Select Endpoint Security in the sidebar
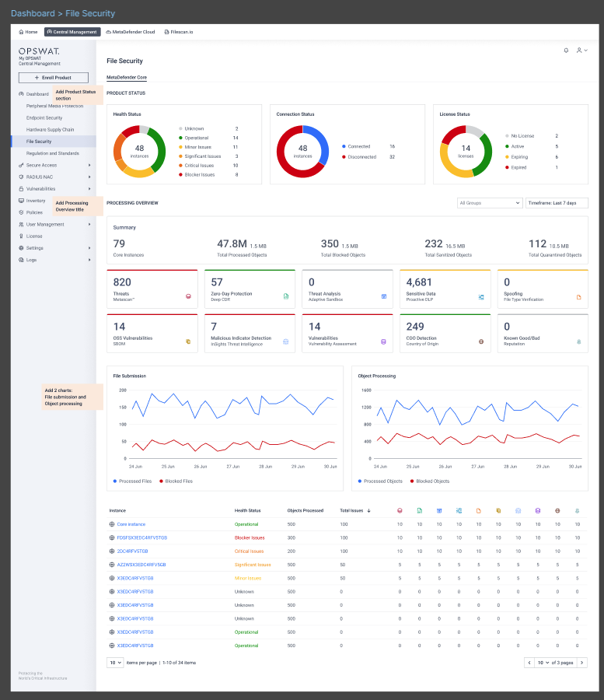 44,117
